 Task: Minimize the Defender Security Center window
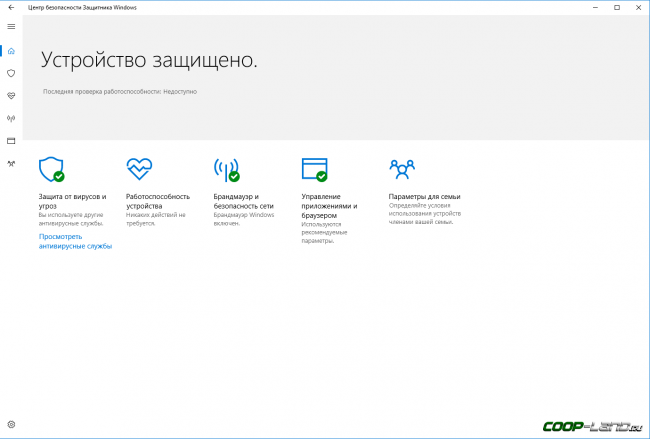(x=595, y=7)
